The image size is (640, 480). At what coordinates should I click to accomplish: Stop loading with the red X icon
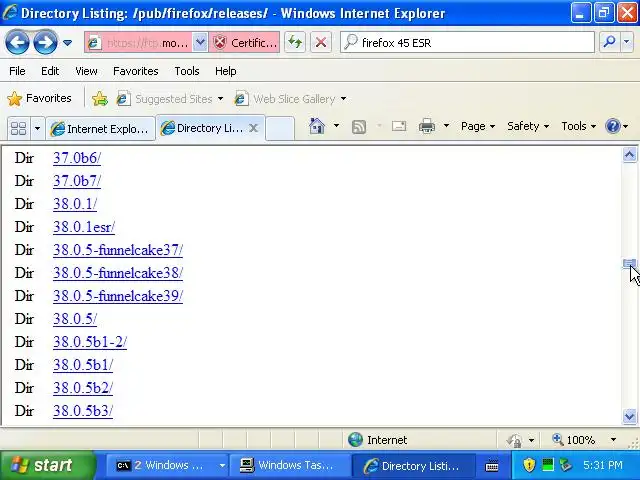click(321, 42)
